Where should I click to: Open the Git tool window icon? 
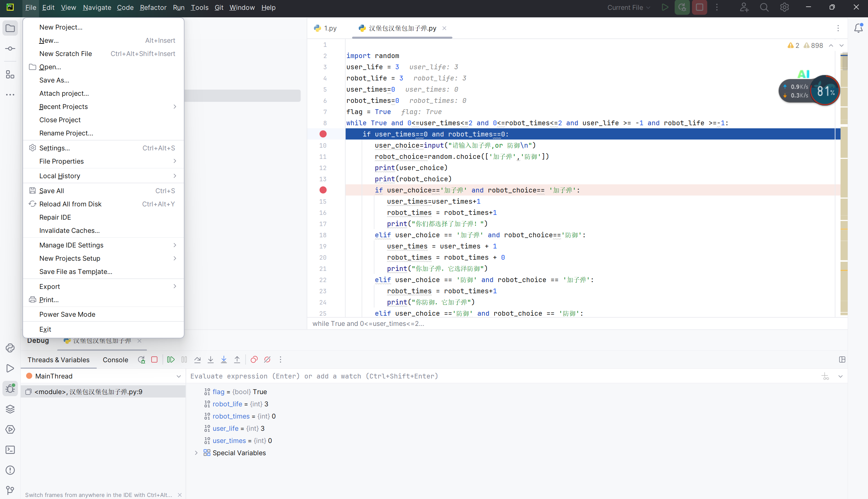[x=10, y=491]
